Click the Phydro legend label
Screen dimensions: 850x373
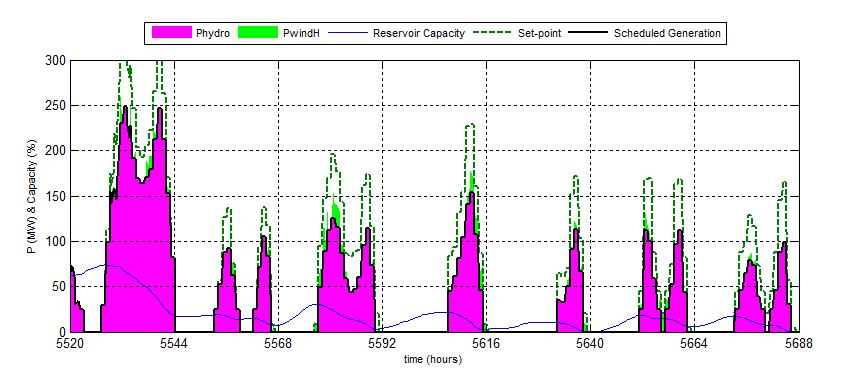[x=213, y=33]
